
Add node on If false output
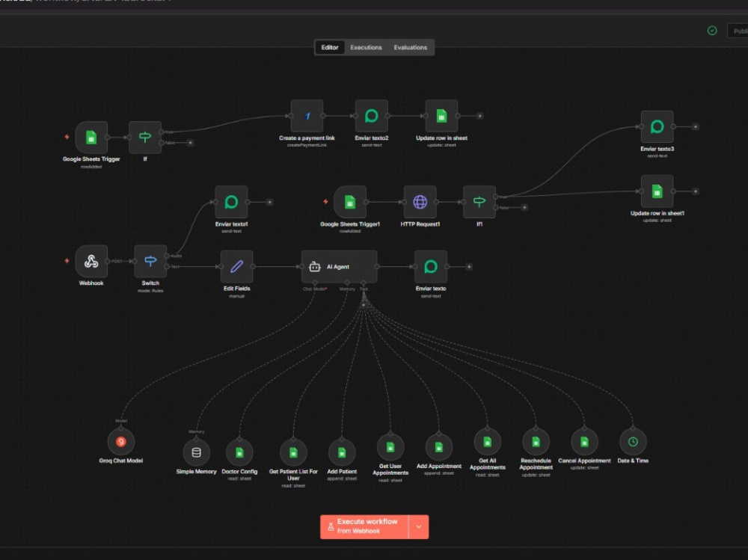click(x=190, y=143)
